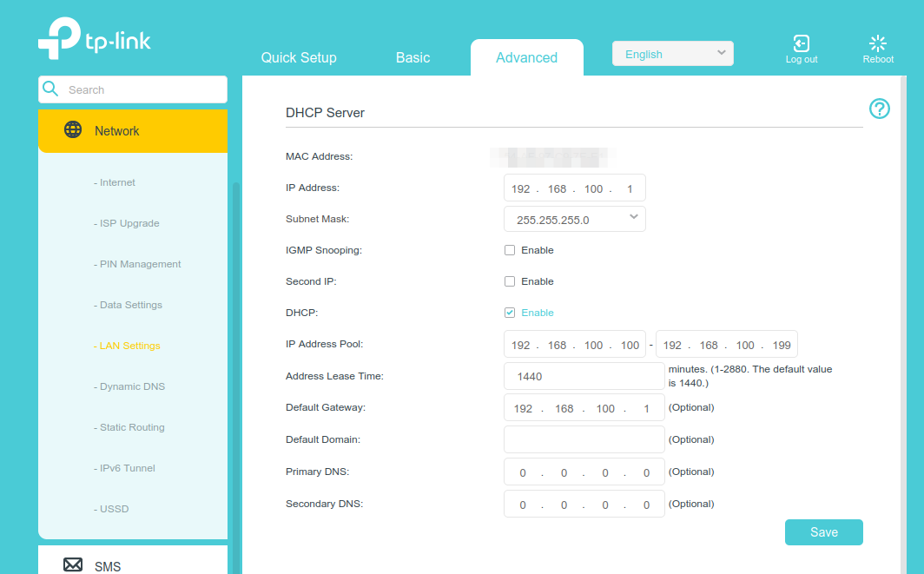Open Static Routing page
The height and width of the screenshot is (574, 924).
click(x=129, y=427)
